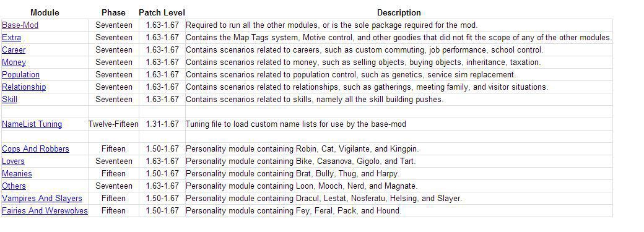The width and height of the screenshot is (644, 232).
Task: Select the 1.31-1.67 patch level cell
Action: [162, 124]
